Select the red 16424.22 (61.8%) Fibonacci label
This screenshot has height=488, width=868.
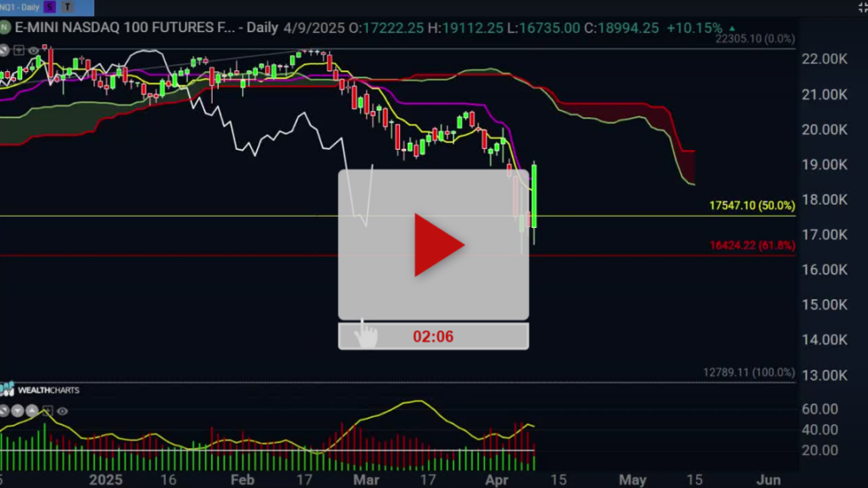click(753, 245)
